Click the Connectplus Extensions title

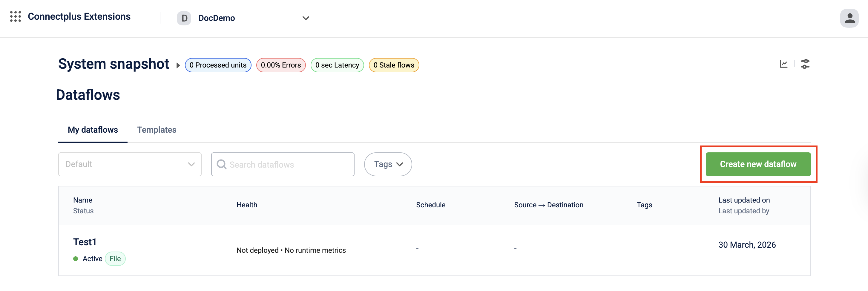pyautogui.click(x=79, y=16)
